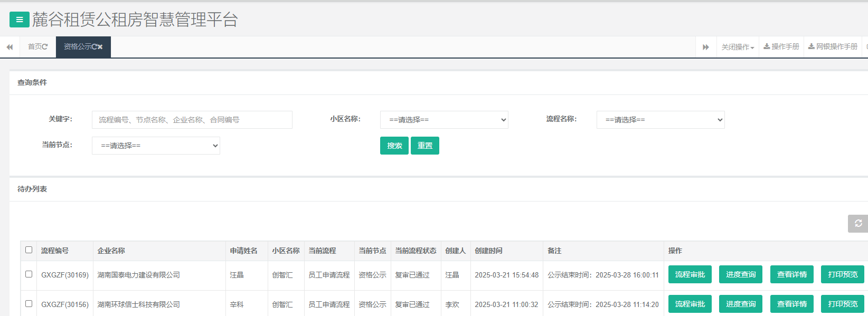Focus the 关键字 search input field
Viewport: 868px width, 316px height.
coord(192,120)
